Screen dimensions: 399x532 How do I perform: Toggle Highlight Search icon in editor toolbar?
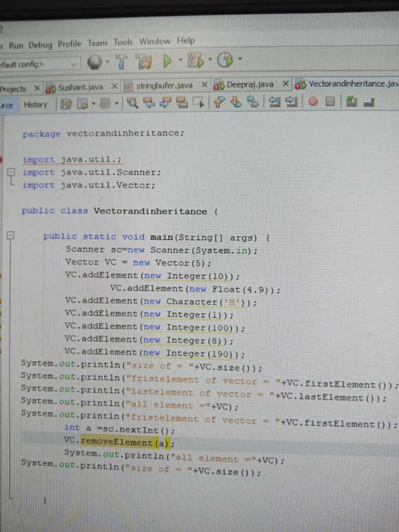[x=182, y=103]
